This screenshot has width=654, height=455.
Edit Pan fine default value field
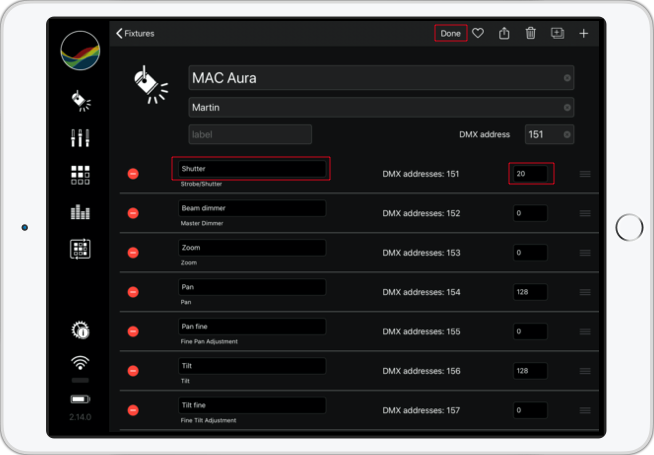point(530,332)
